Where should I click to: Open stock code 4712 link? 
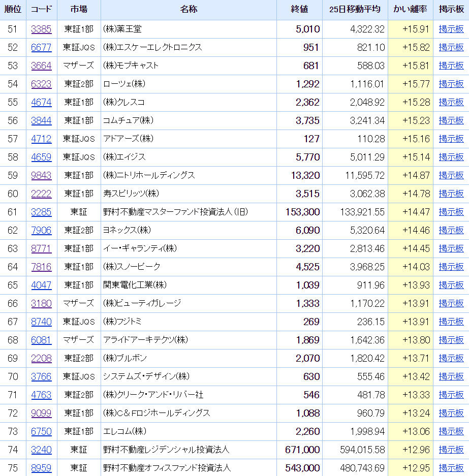(41, 139)
